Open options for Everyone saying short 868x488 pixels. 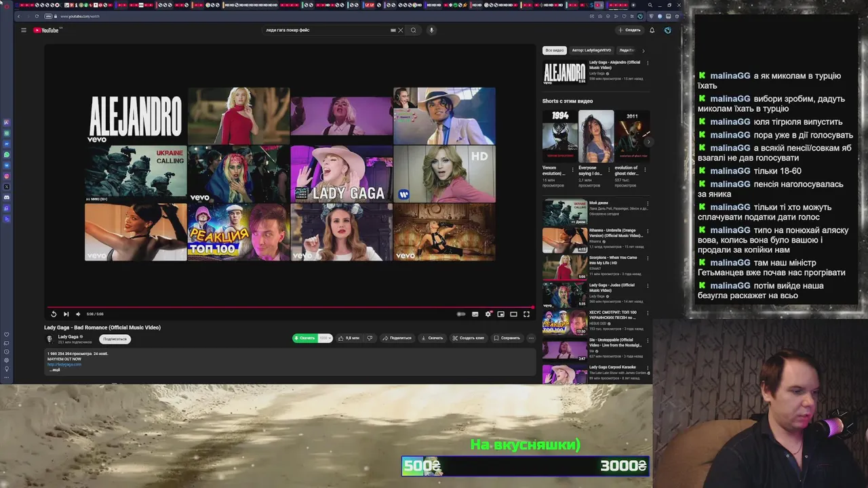[608, 169]
